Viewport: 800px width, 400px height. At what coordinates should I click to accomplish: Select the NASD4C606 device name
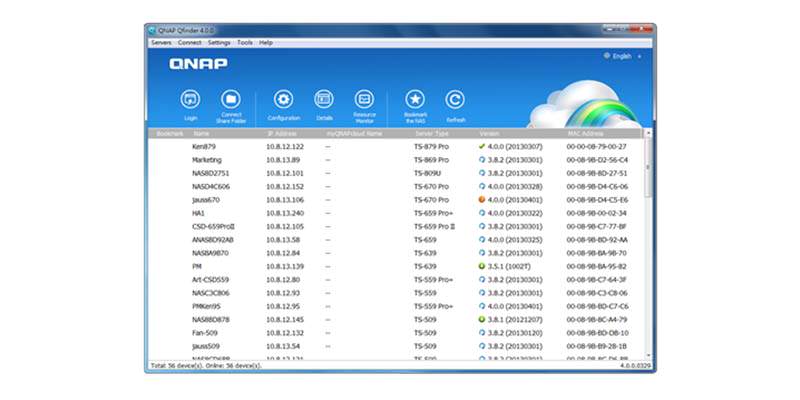(x=211, y=186)
